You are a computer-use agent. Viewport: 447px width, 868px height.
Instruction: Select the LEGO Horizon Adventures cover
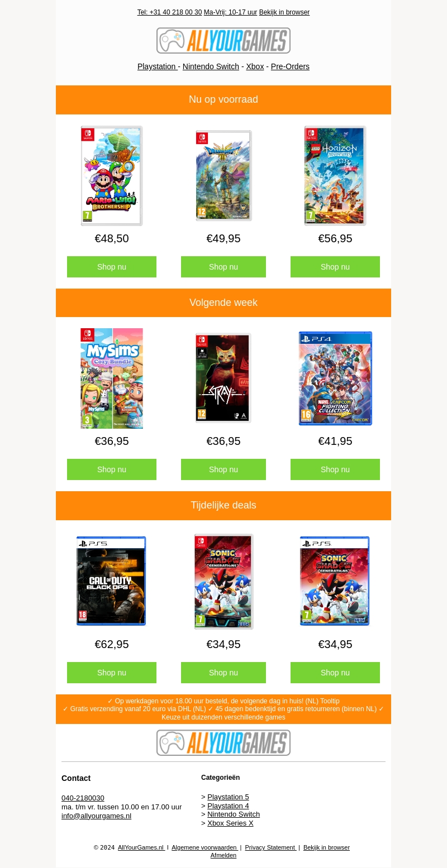[x=335, y=176]
